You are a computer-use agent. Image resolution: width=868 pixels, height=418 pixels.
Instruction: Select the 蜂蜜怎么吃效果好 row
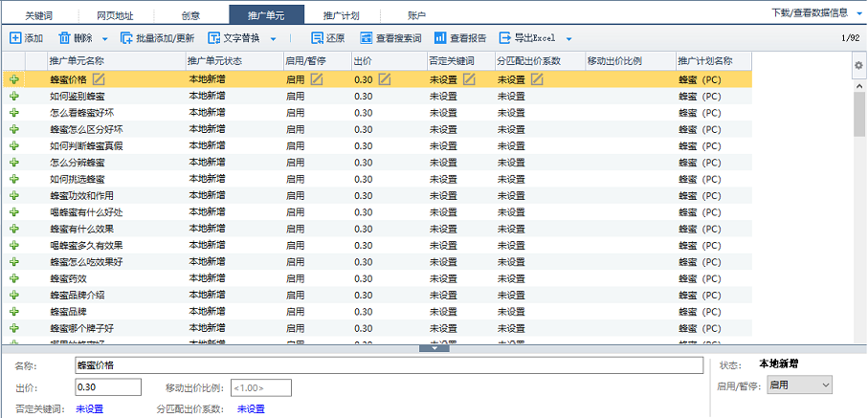376,262
